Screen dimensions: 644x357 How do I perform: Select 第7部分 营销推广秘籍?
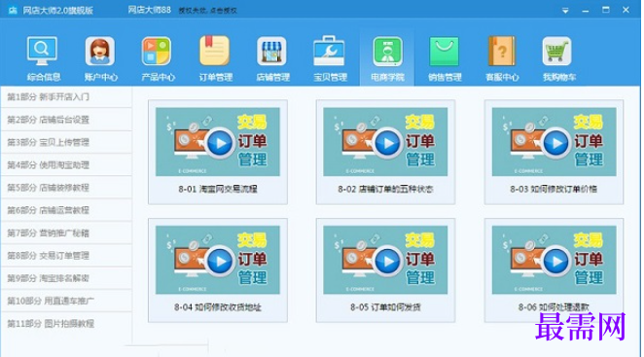(66, 233)
